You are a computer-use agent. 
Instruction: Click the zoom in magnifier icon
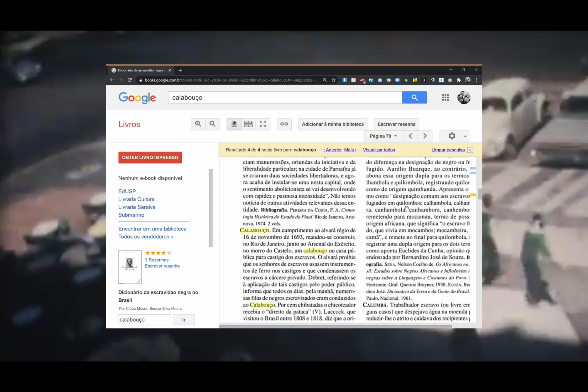tap(198, 124)
